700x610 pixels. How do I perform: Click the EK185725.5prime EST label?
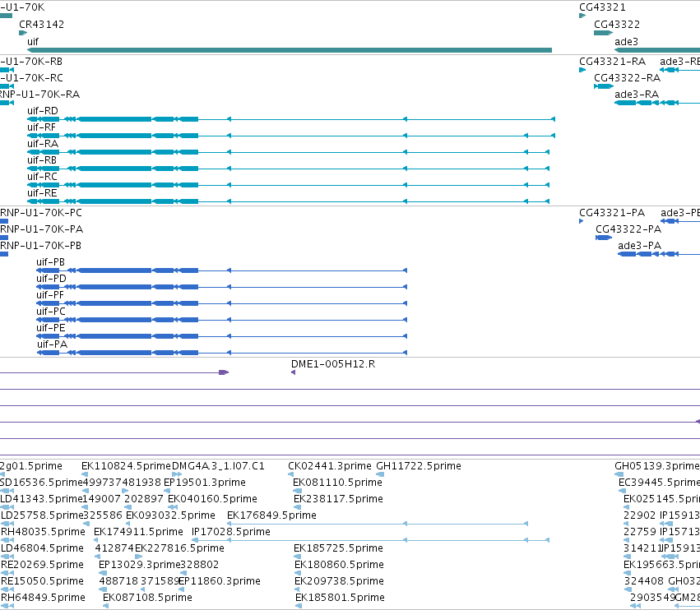tap(338, 548)
